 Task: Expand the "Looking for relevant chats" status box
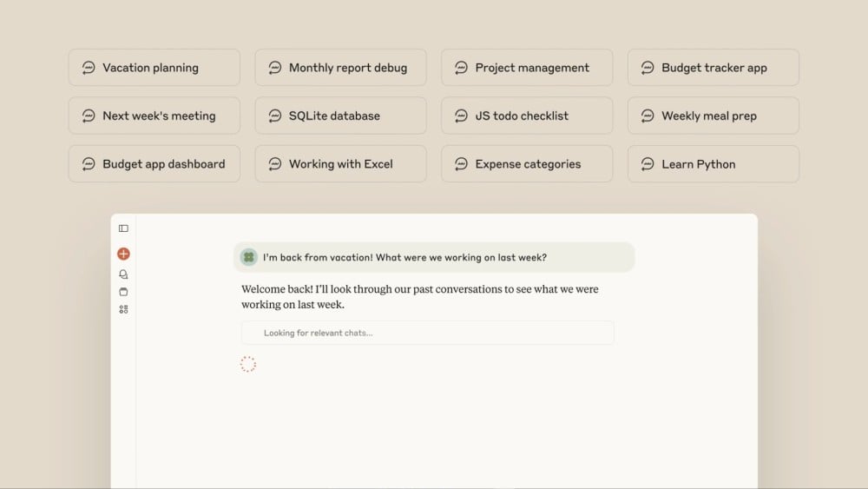pyautogui.click(x=427, y=333)
